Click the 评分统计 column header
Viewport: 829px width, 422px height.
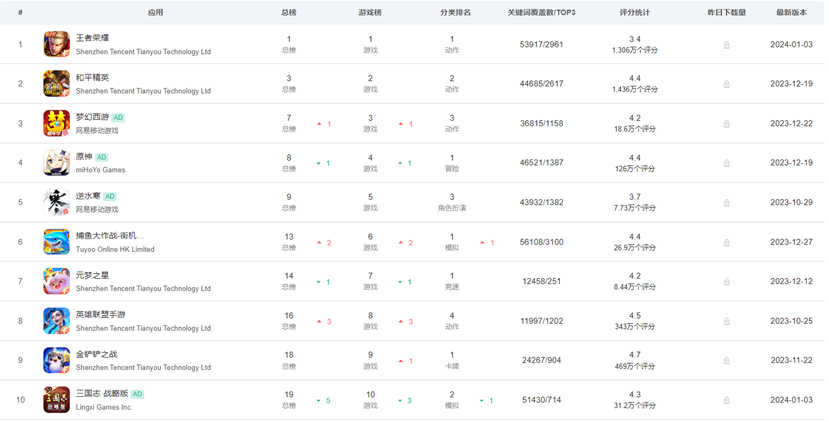[634, 13]
